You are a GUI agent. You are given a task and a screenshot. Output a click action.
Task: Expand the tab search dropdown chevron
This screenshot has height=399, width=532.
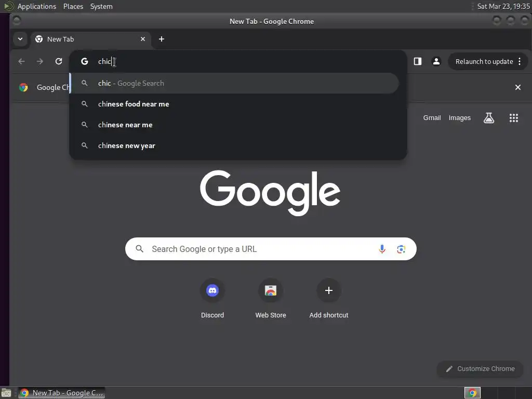pyautogui.click(x=20, y=39)
